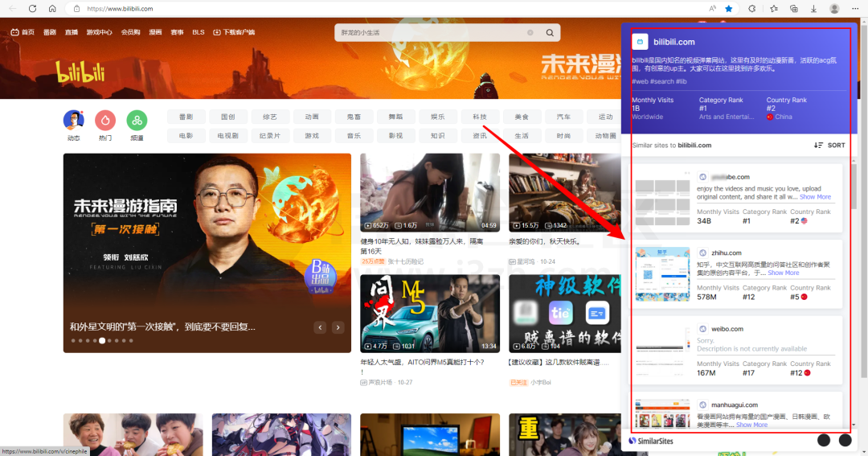The height and width of the screenshot is (456, 868).
Task: Open 会员购 in top navigation
Action: (131, 32)
